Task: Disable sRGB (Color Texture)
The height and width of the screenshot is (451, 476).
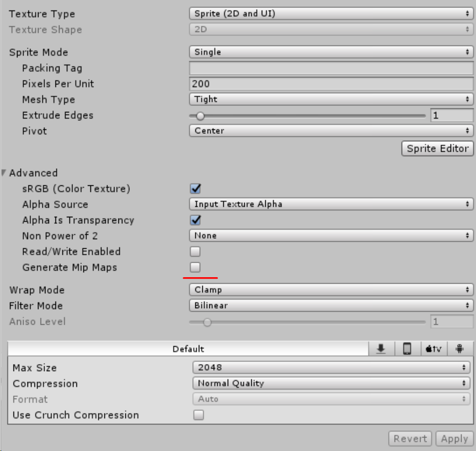Action: [x=195, y=188]
